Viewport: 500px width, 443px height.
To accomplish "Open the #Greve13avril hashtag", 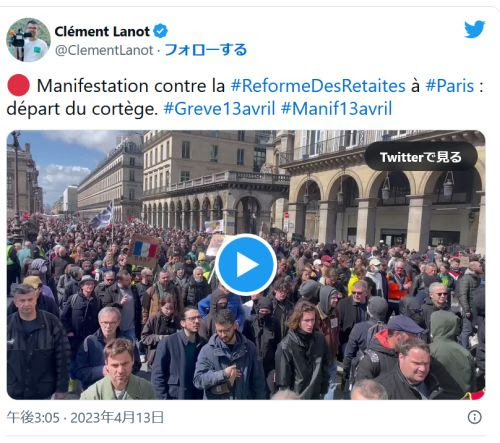I will point(219,109).
